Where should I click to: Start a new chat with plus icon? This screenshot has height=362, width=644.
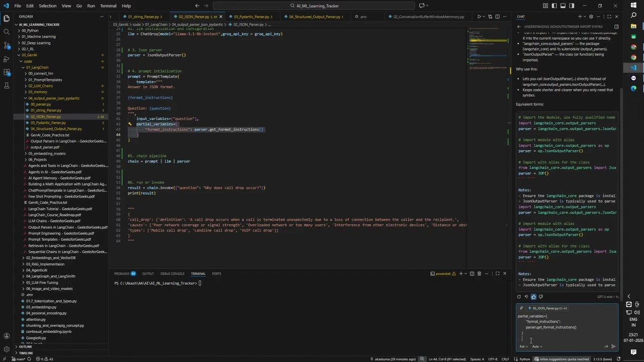click(x=580, y=17)
